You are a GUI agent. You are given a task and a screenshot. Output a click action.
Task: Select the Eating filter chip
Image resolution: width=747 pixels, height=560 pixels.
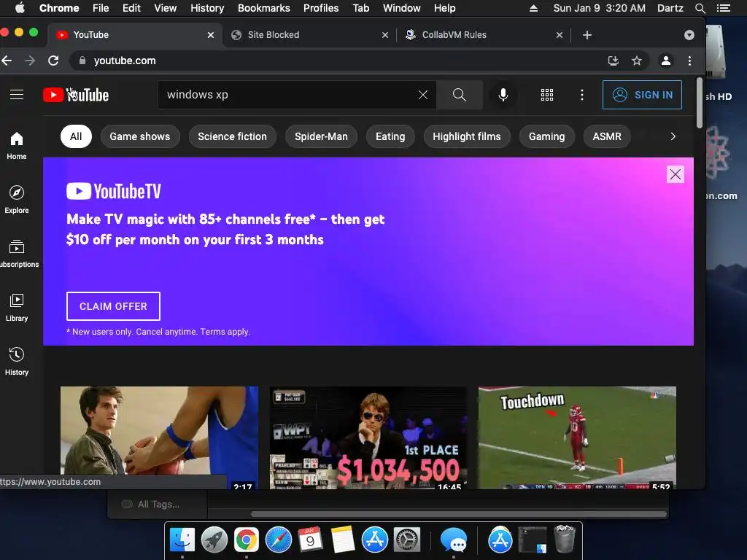point(390,136)
